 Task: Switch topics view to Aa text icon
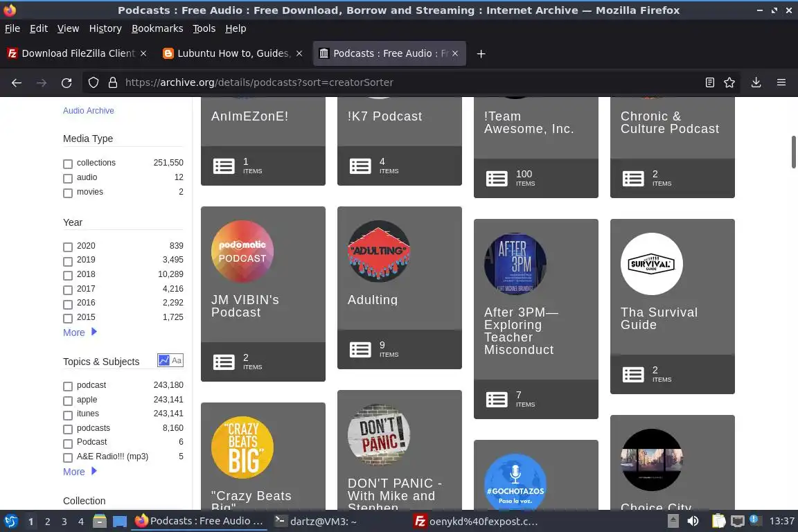177,360
